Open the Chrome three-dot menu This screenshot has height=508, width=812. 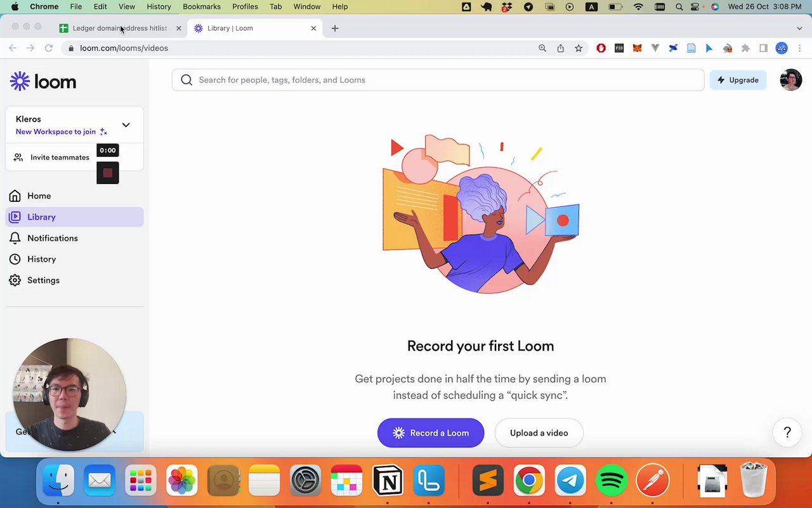tap(799, 48)
